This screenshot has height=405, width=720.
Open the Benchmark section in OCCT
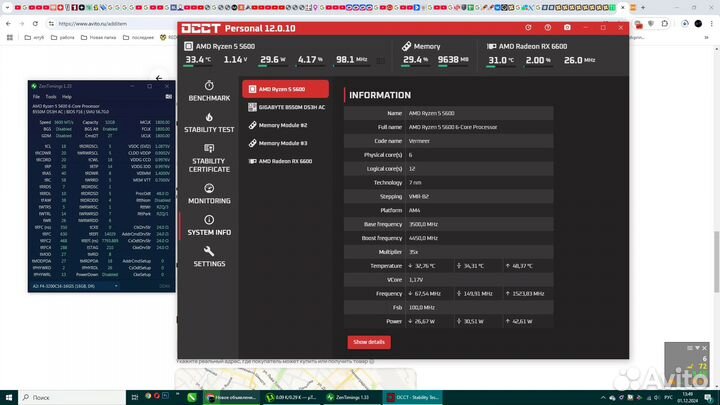point(209,91)
